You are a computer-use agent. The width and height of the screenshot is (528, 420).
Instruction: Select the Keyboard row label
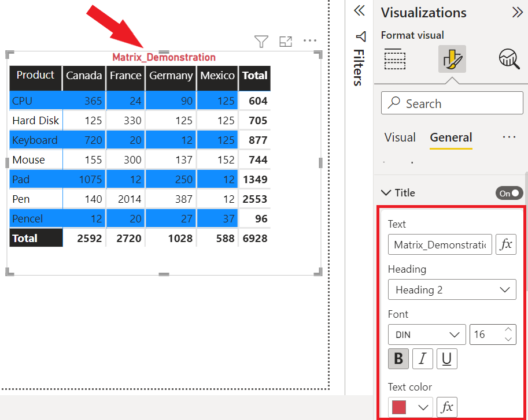pyautogui.click(x=35, y=140)
